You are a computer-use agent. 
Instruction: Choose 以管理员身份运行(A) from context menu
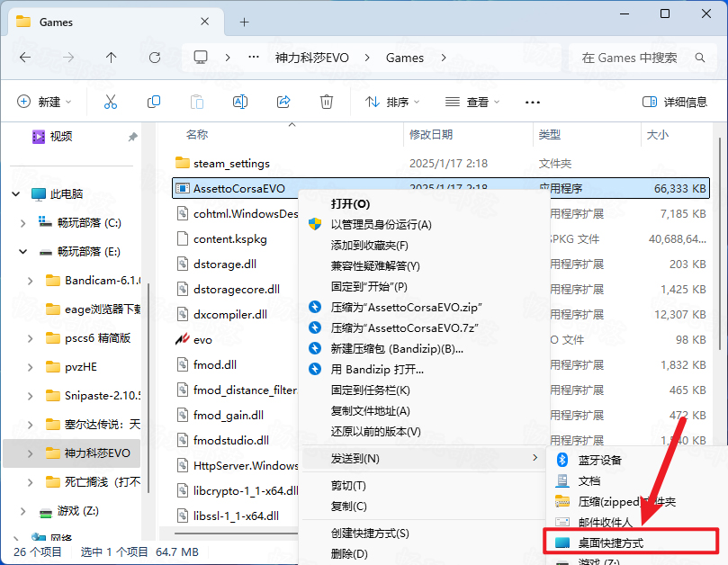pyautogui.click(x=382, y=225)
